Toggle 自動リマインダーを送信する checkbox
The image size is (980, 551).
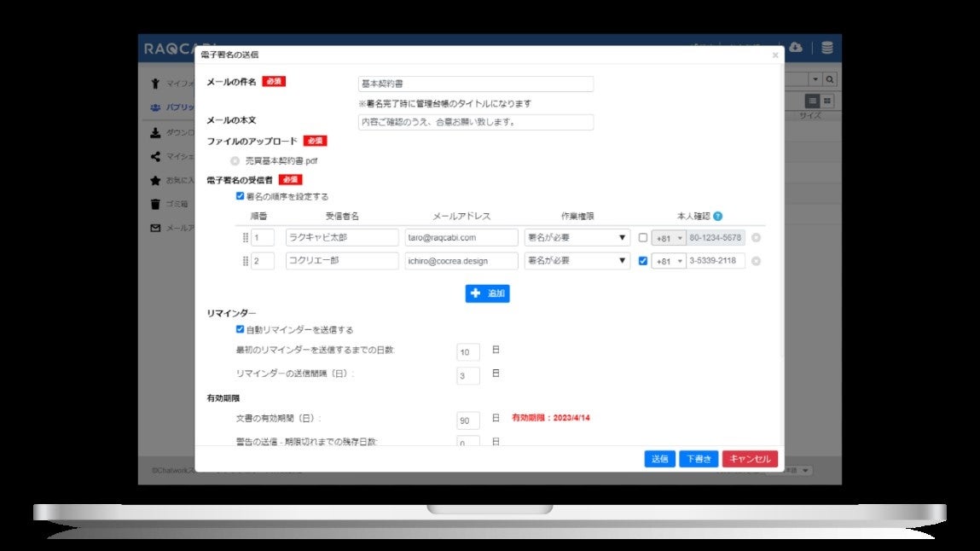pyautogui.click(x=240, y=329)
